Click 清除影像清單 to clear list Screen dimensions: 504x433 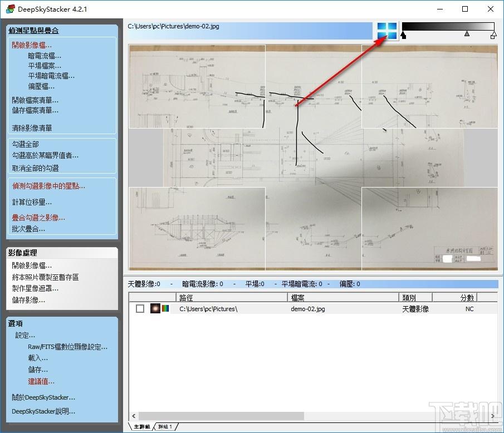coord(32,128)
